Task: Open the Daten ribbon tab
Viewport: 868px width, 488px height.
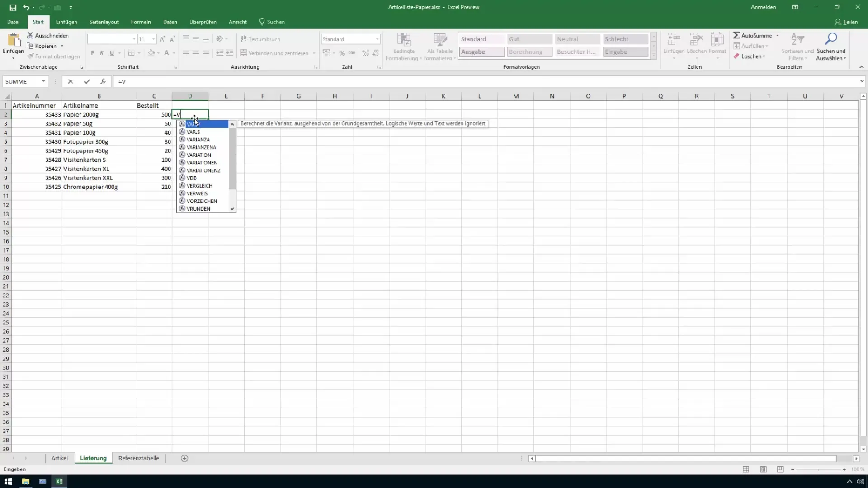Action: tap(170, 22)
